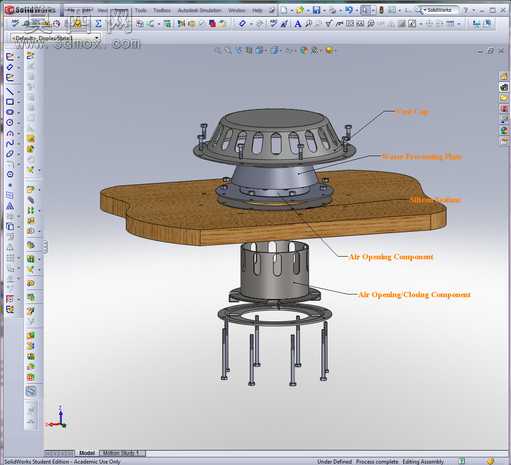Switch to the Motion Study 1 tab
Viewport: 511px width, 465px height.
(x=122, y=453)
